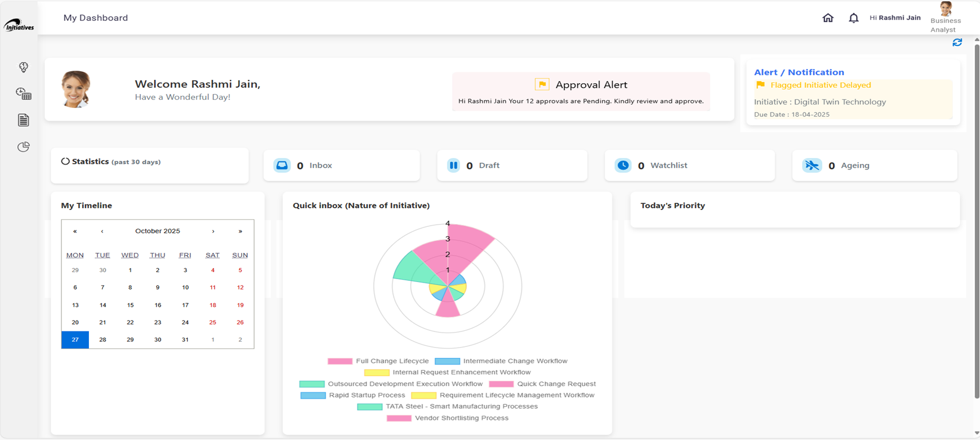Select October 15 in calendar
The height and width of the screenshot is (440, 980).
tap(130, 305)
